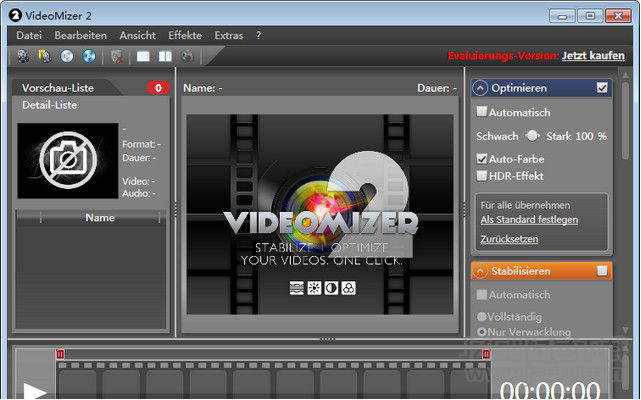Click the right panel scrollbar down arrow
Image resolution: width=641 pixels, height=400 pixels.
(x=625, y=330)
